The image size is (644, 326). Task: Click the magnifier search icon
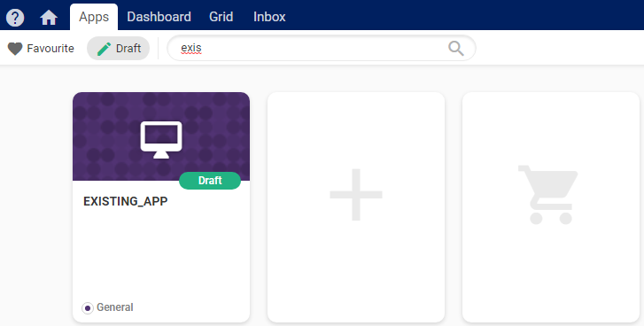(x=456, y=48)
